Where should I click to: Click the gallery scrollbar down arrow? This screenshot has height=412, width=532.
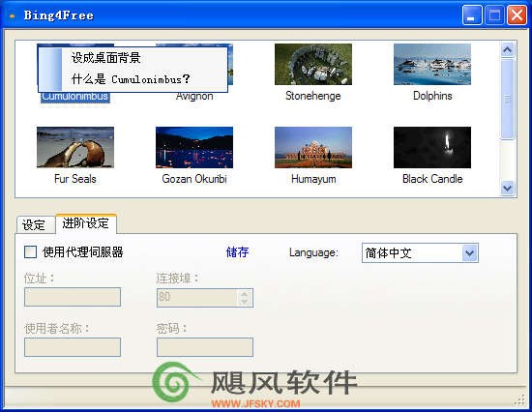tap(507, 188)
